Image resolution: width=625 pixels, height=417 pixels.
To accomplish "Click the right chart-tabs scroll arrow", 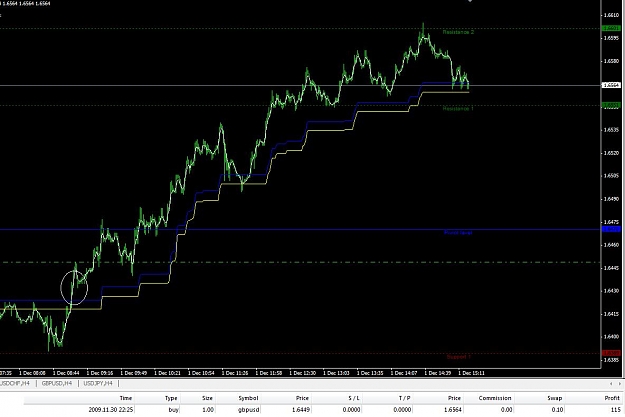I will click(620, 384).
